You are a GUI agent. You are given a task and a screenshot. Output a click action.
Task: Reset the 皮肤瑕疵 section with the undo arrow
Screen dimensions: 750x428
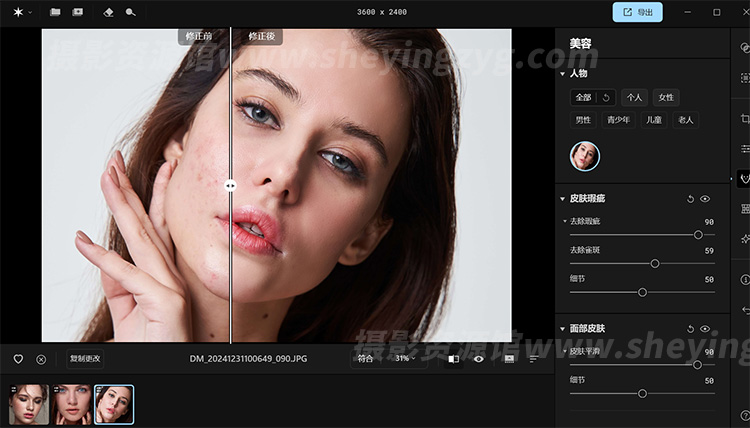tap(690, 199)
